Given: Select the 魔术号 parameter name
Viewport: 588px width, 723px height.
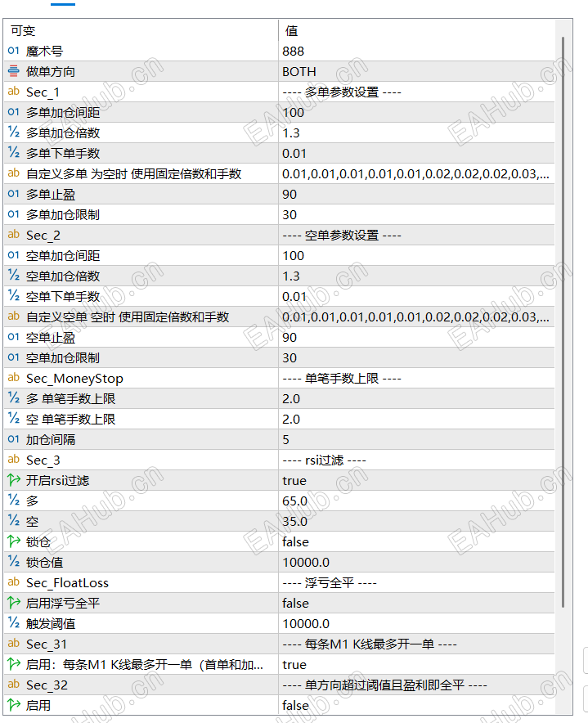Looking at the screenshot, I should (44, 52).
